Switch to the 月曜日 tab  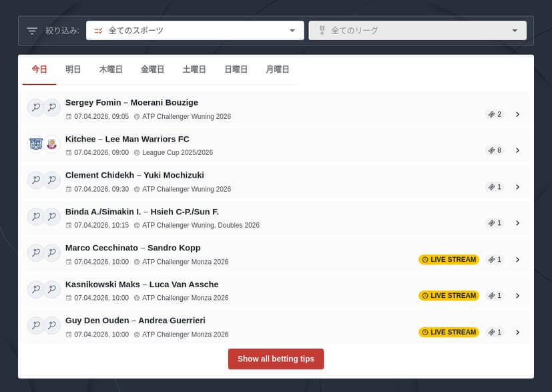coord(277,69)
